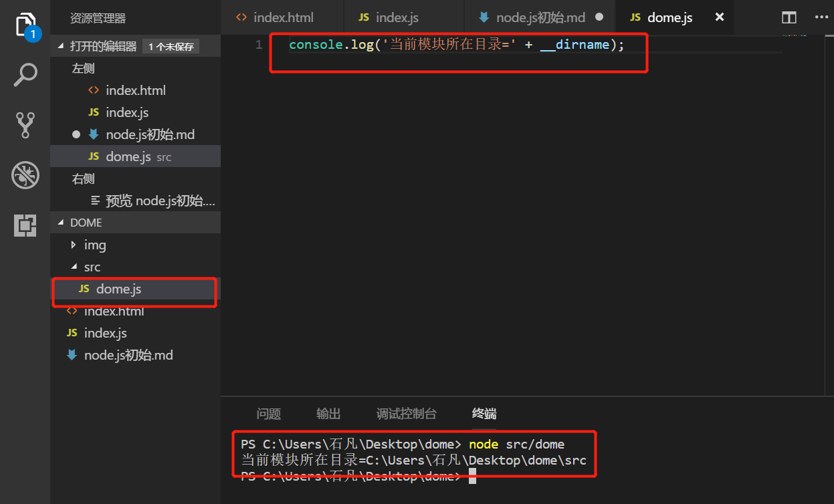834x504 pixels.
Task: Open node.js初始.md in DOME file tree
Action: point(128,355)
